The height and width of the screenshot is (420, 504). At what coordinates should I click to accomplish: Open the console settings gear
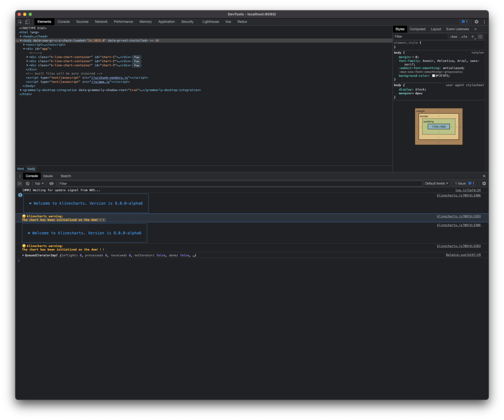click(x=484, y=183)
